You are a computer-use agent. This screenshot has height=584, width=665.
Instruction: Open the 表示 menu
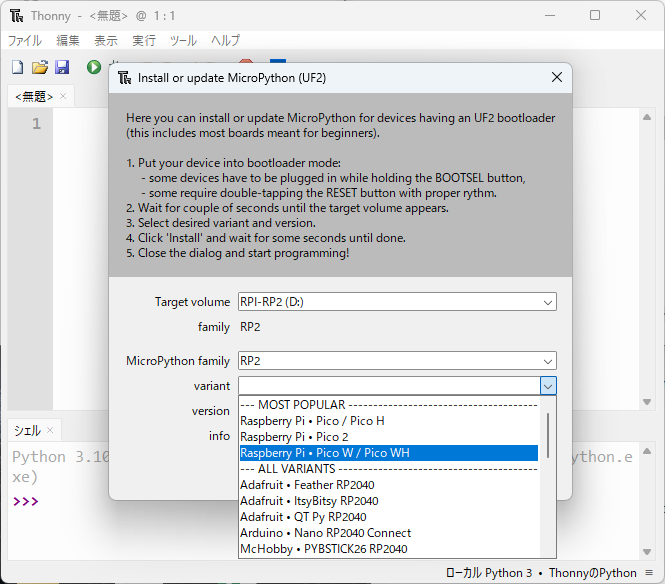(x=106, y=41)
